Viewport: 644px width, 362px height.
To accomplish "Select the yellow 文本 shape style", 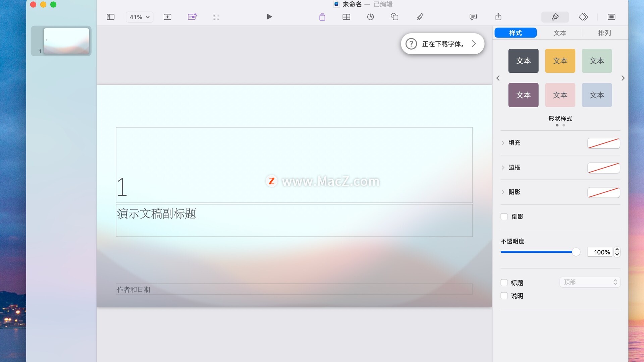I will pos(560,61).
